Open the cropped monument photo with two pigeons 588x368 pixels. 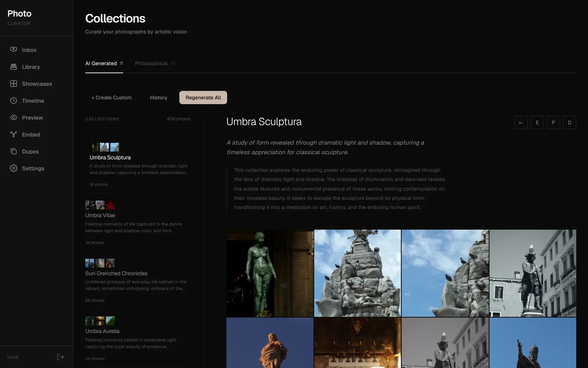(445, 273)
